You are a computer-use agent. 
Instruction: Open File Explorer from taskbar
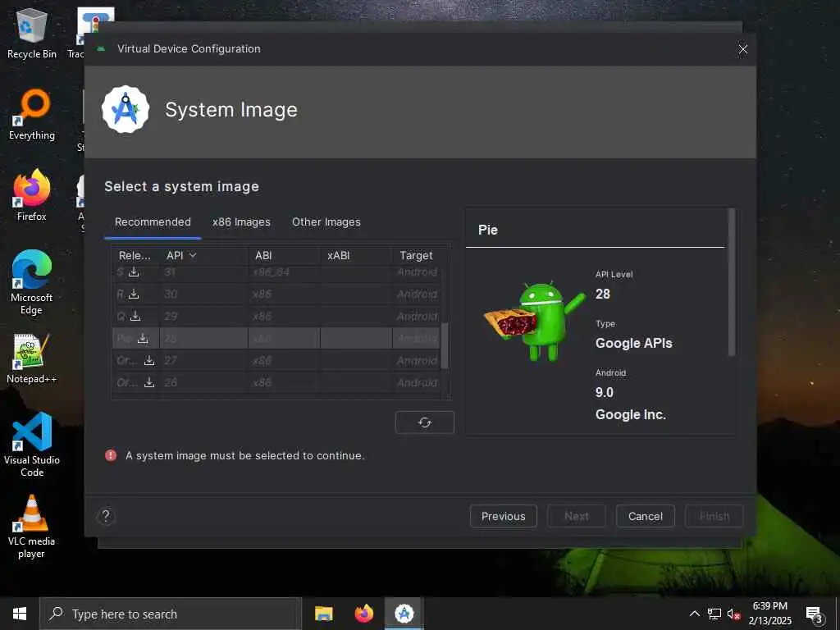(323, 614)
